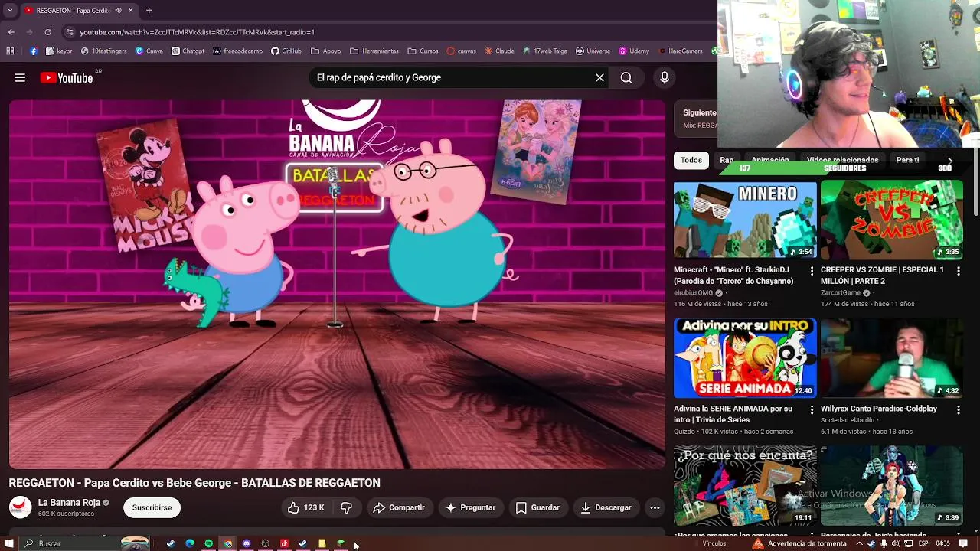Open options menu for Creeper vs Zombie video
Image resolution: width=980 pixels, height=551 pixels.
coord(958,271)
